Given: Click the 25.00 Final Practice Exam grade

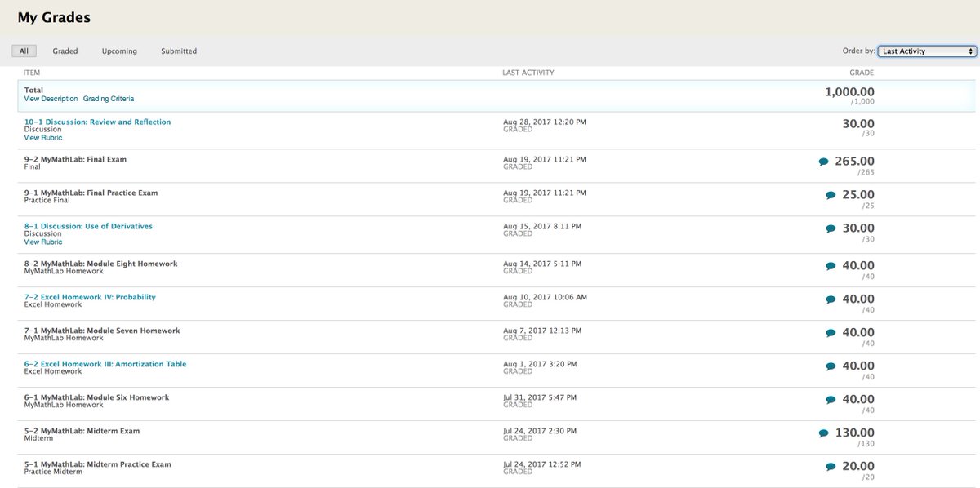Looking at the screenshot, I should [858, 195].
